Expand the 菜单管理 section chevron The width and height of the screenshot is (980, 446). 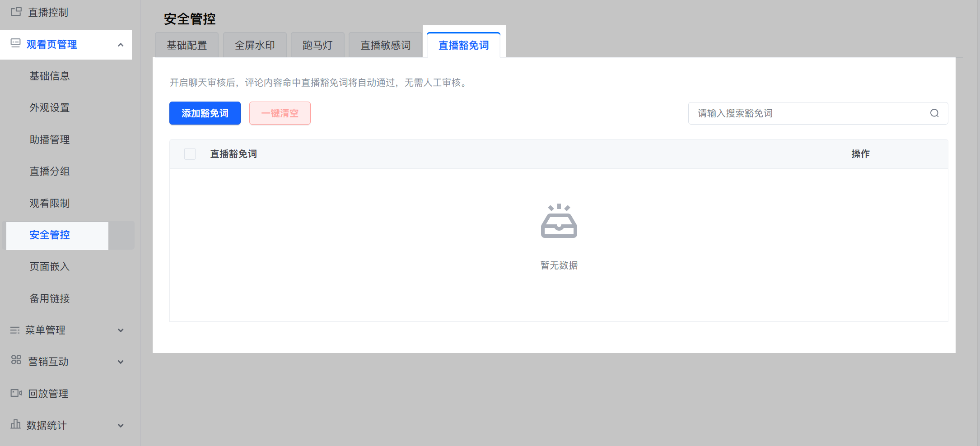pyautogui.click(x=121, y=330)
